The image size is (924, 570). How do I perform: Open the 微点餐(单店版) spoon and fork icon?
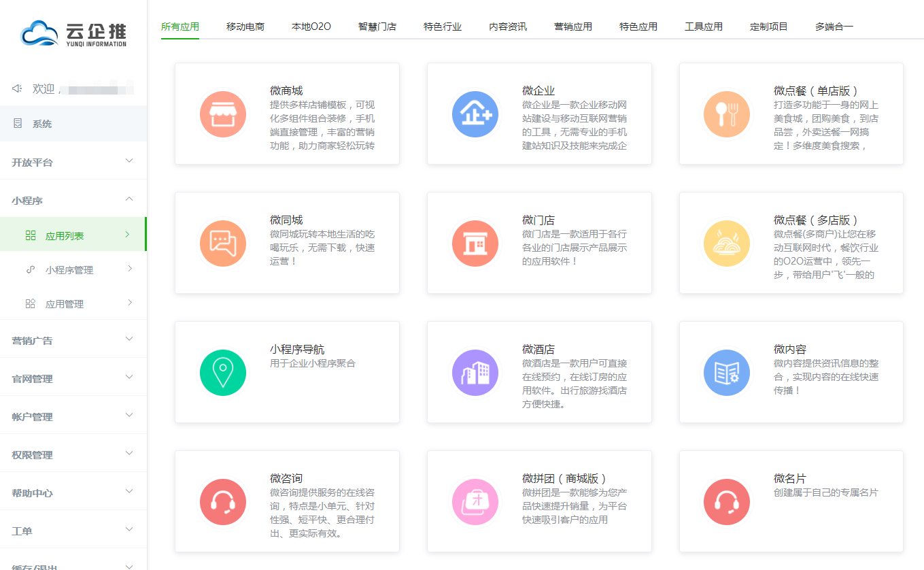(x=726, y=114)
